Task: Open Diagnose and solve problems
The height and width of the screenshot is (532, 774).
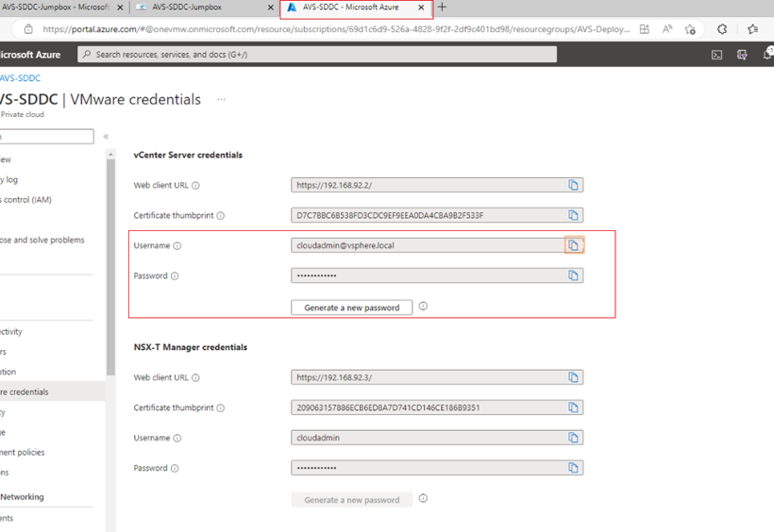Action: tap(42, 241)
